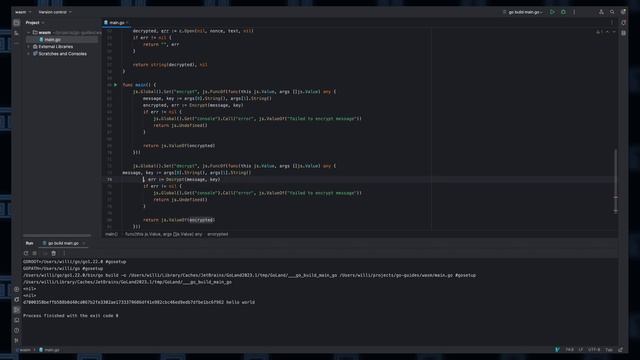640x360 pixels.
Task: Collapse the wasm folder node
Action: coord(29,33)
